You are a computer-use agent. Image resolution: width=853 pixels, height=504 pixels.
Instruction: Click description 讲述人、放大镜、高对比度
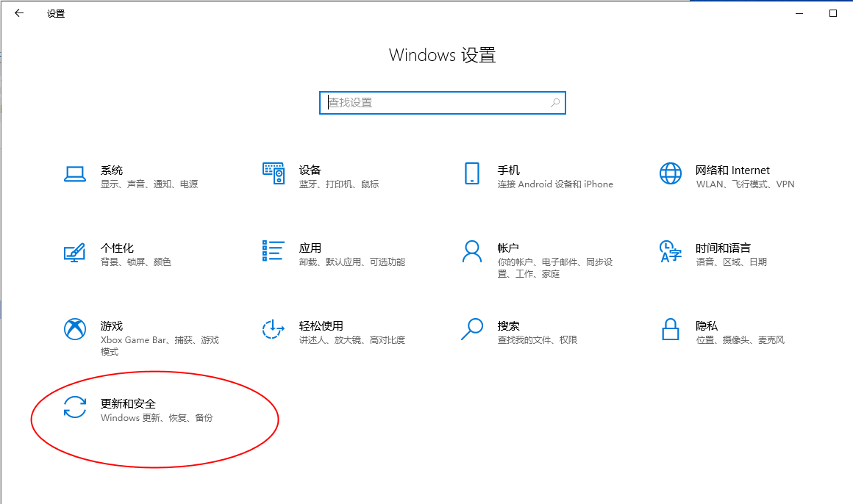pos(352,340)
